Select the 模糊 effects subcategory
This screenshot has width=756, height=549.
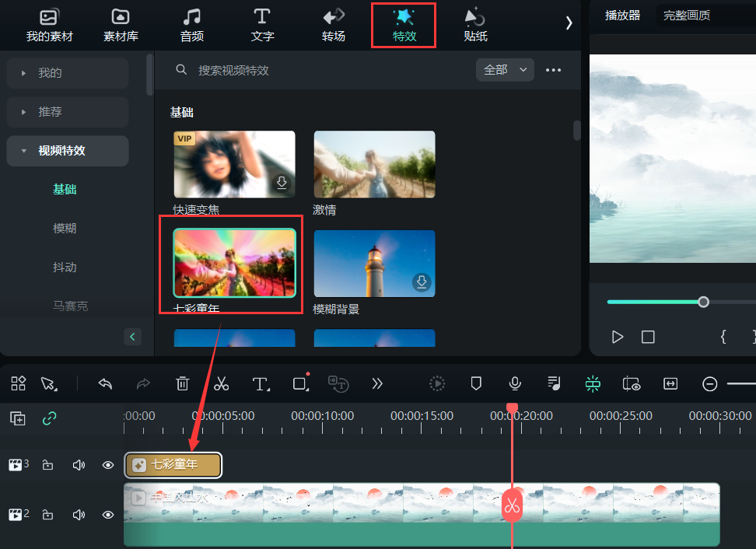tap(65, 229)
